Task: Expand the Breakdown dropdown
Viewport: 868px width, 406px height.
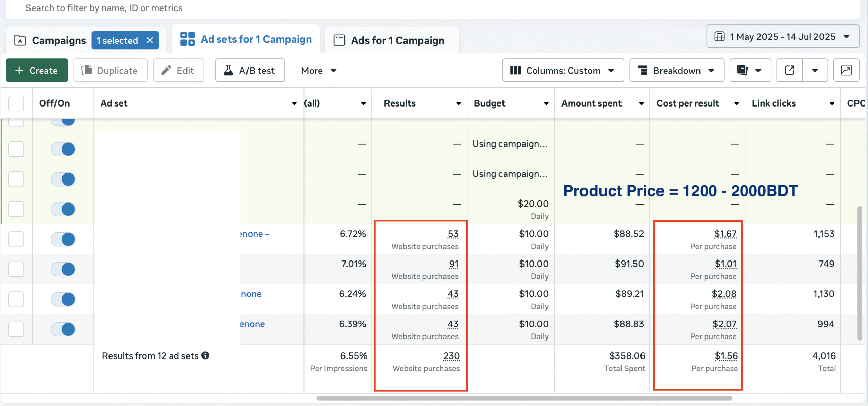Action: point(676,70)
